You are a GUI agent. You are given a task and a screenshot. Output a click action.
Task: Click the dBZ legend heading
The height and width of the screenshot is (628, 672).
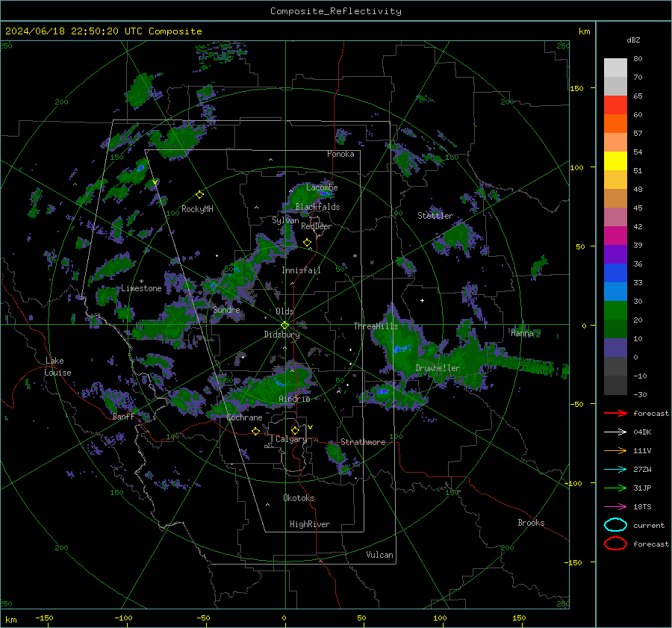pyautogui.click(x=633, y=40)
